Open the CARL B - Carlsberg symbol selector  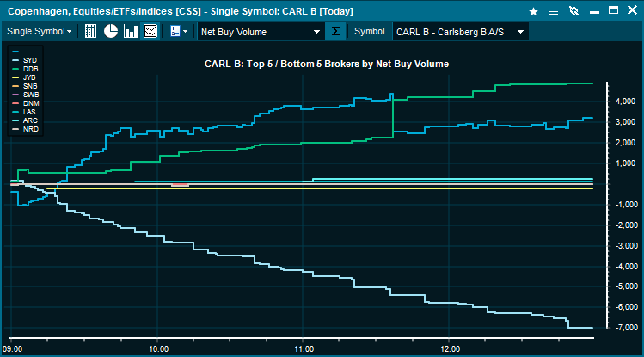point(460,32)
